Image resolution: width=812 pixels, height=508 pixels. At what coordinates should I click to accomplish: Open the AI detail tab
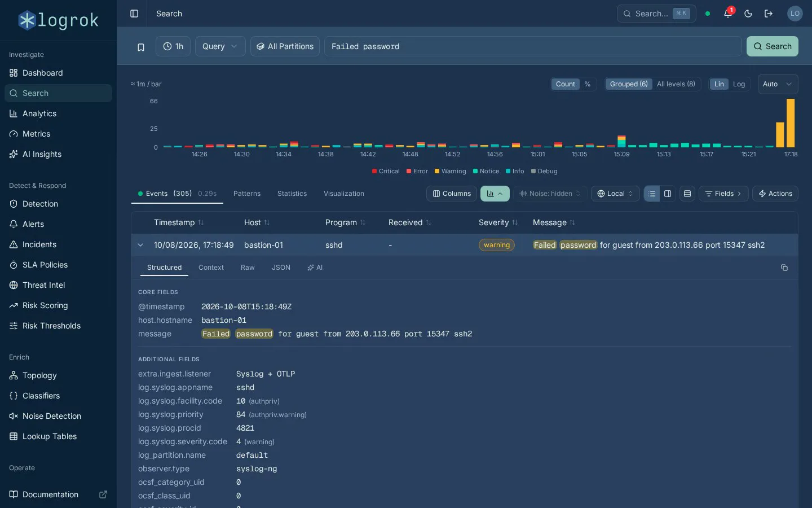click(315, 268)
